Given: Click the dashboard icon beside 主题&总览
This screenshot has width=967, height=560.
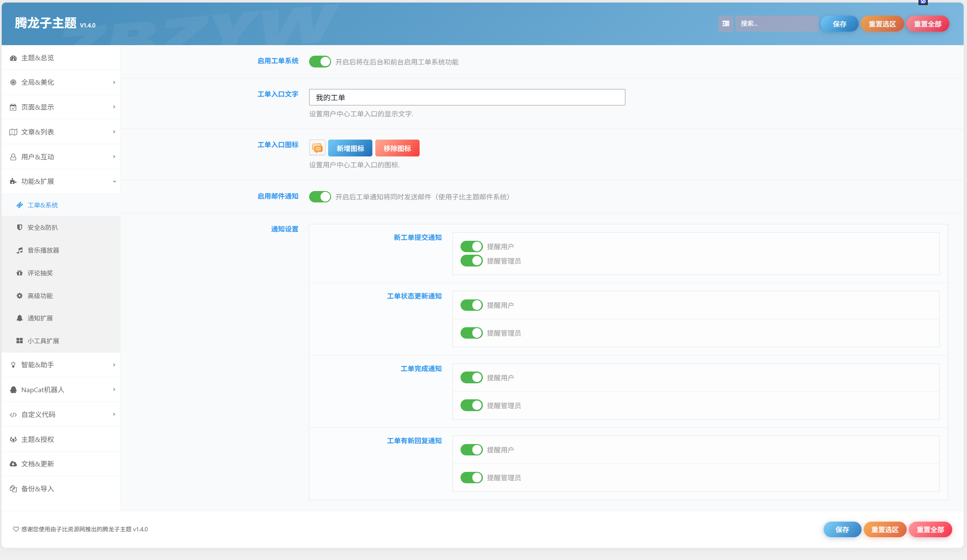Looking at the screenshot, I should point(13,58).
